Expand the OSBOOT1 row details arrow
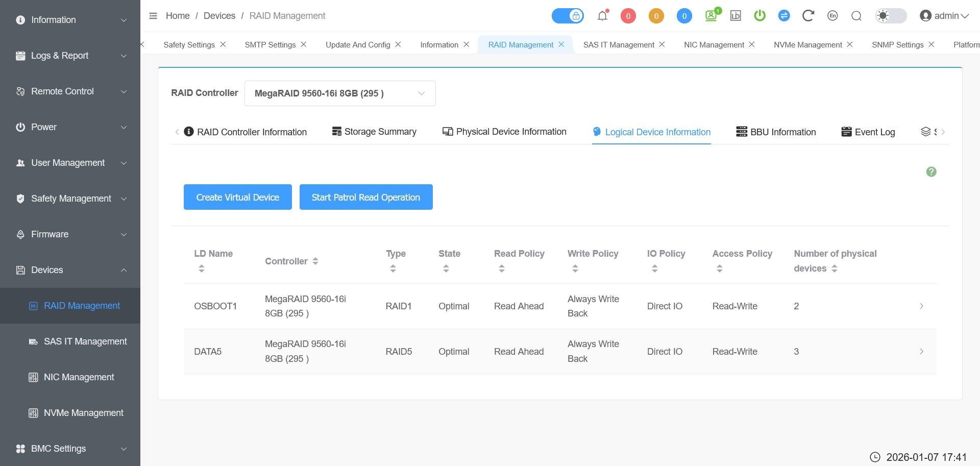Screen dimensions: 980x466 point(921,306)
